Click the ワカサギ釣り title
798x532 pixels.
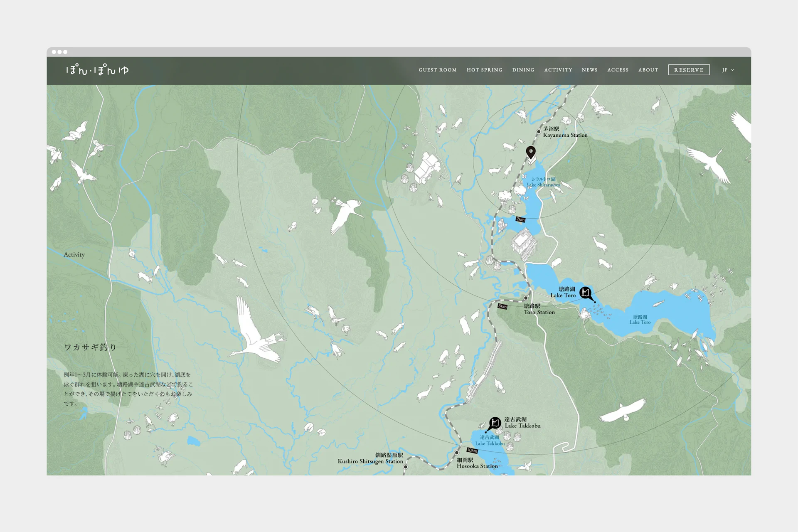tap(90, 347)
